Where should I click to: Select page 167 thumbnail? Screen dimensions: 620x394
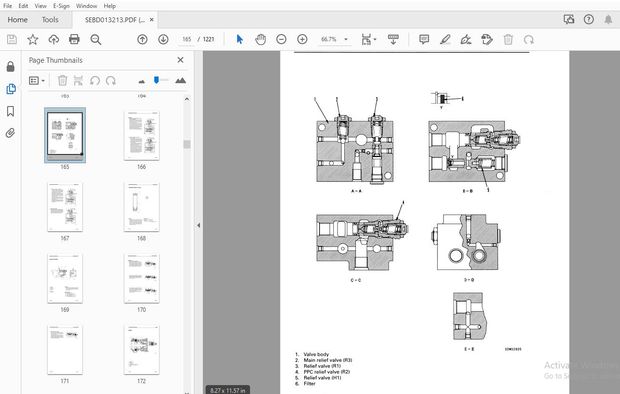point(65,207)
